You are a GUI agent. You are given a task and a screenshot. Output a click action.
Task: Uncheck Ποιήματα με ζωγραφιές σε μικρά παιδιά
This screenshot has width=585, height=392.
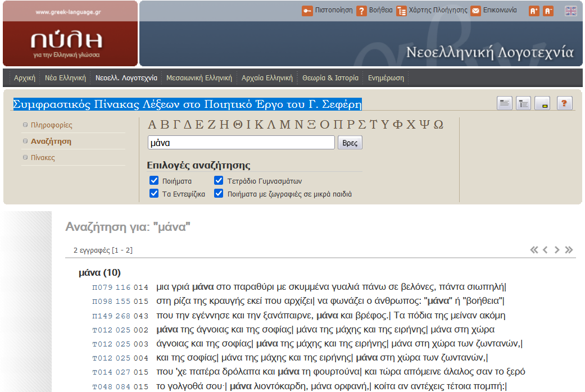[x=219, y=193]
